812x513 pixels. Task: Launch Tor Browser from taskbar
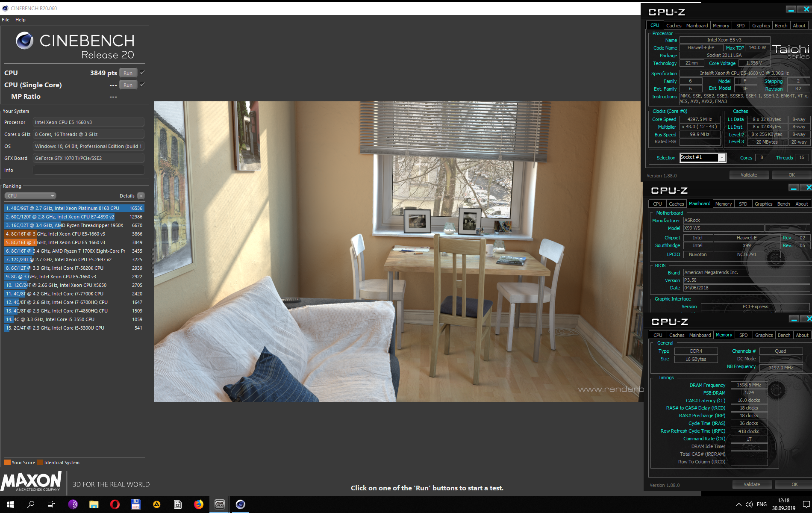click(x=73, y=504)
